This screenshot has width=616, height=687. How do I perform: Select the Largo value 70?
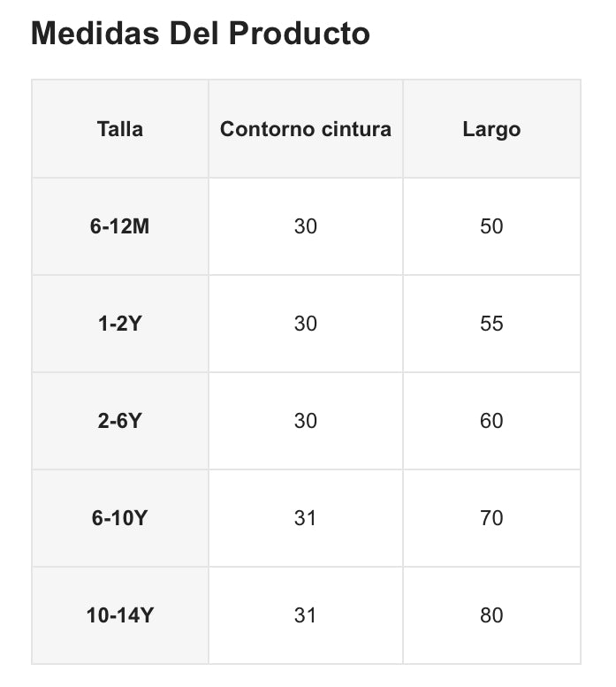pos(491,518)
